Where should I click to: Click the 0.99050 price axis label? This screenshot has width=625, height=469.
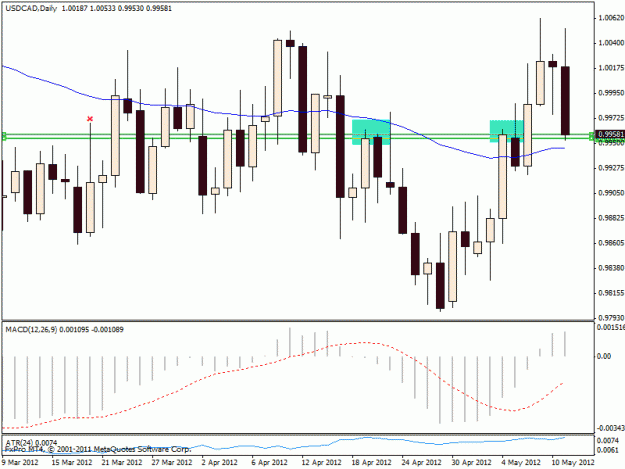(x=611, y=193)
